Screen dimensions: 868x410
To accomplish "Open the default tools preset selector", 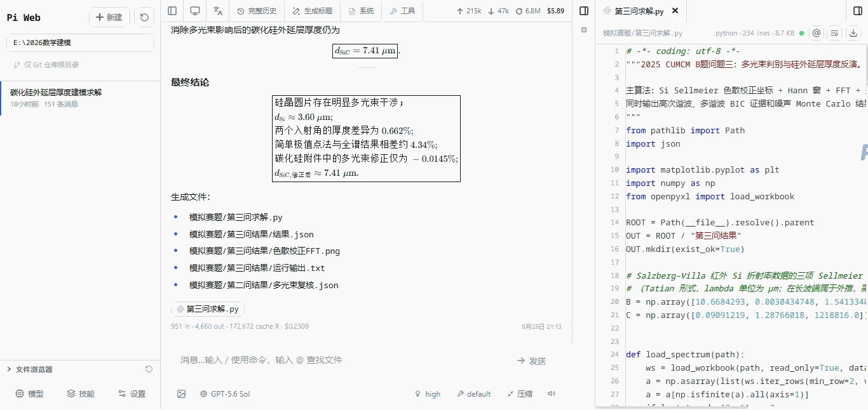I will point(473,394).
